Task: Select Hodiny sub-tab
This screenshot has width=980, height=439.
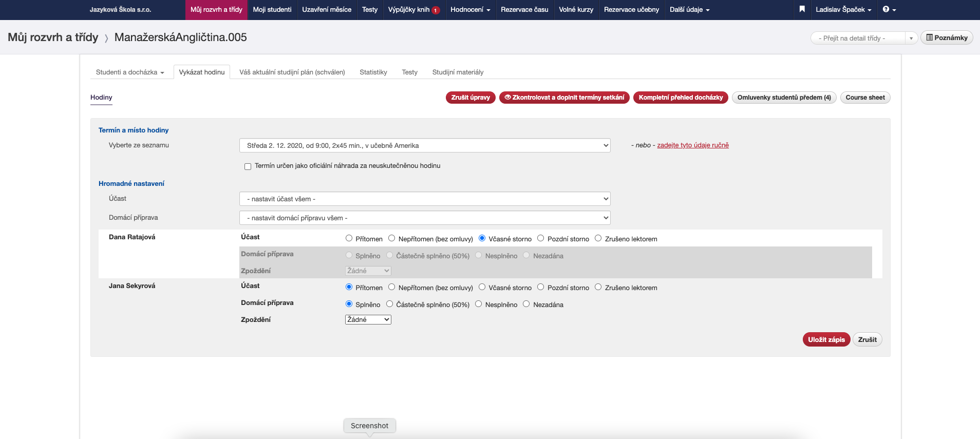Action: tap(101, 98)
